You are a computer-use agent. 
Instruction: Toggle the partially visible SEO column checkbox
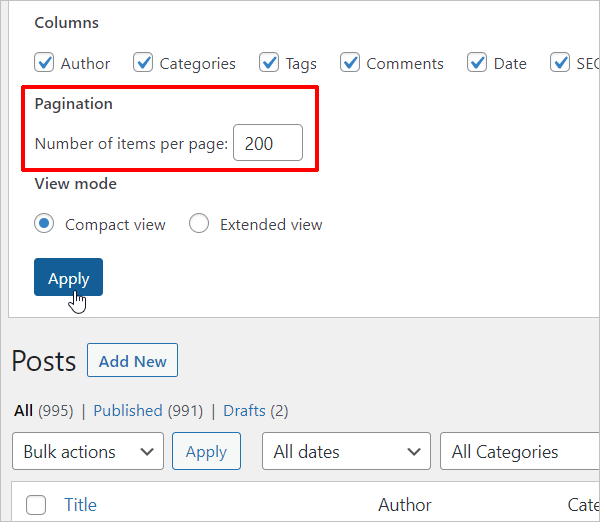[x=560, y=63]
